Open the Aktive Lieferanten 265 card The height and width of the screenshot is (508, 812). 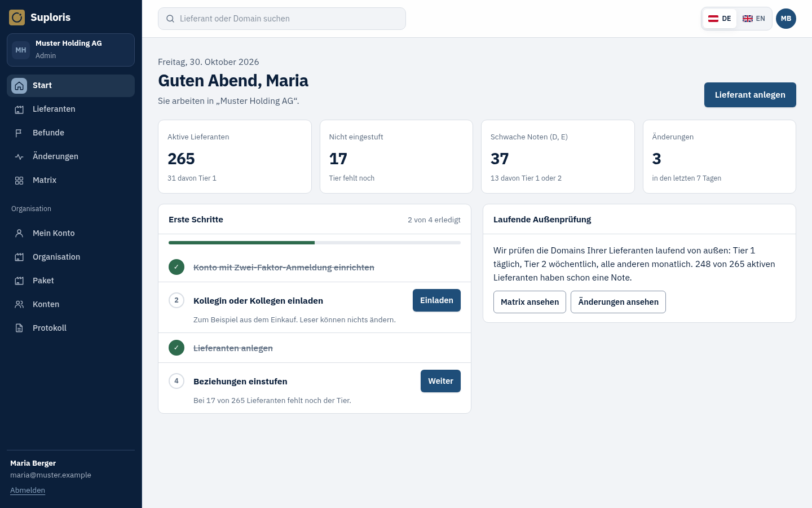tap(235, 157)
